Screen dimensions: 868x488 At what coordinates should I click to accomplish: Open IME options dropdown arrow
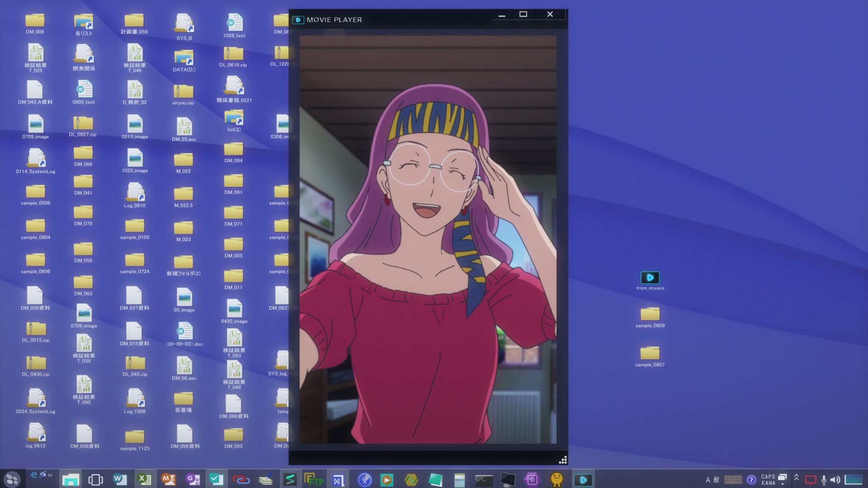[x=783, y=484]
